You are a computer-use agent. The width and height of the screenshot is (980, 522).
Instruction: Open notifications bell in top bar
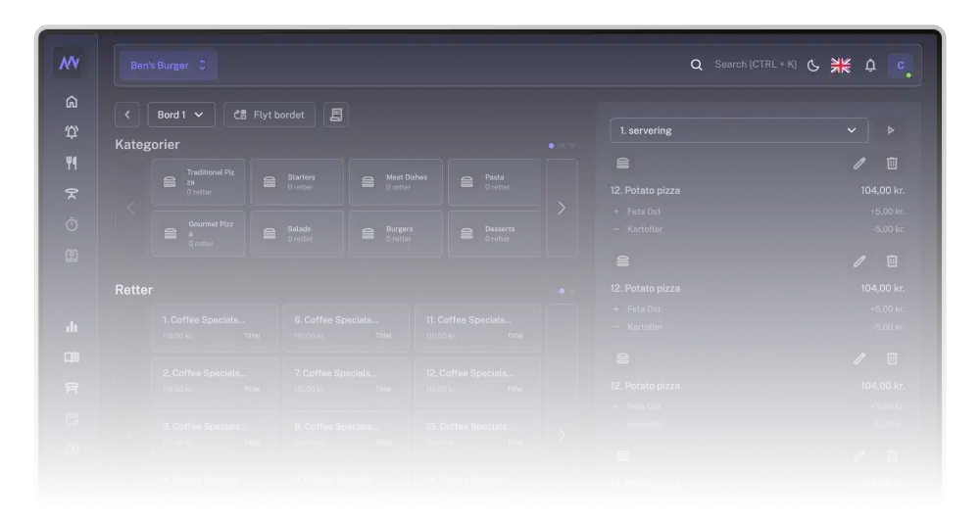click(x=870, y=65)
